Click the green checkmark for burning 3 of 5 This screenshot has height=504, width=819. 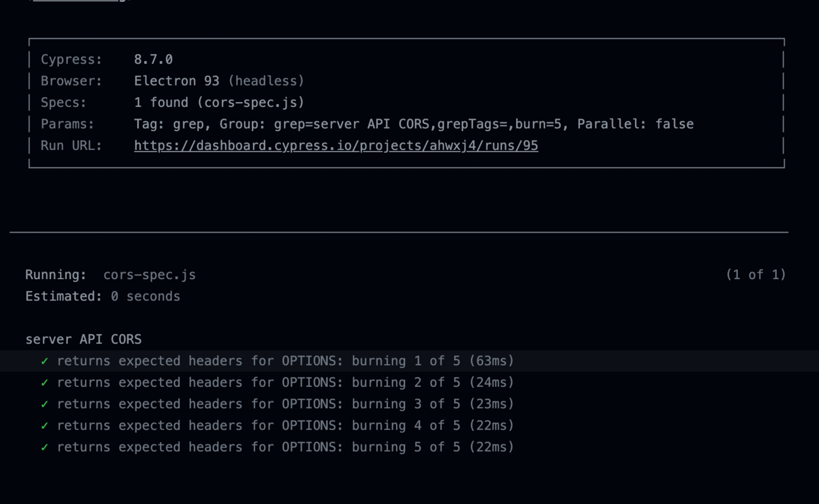(x=44, y=404)
